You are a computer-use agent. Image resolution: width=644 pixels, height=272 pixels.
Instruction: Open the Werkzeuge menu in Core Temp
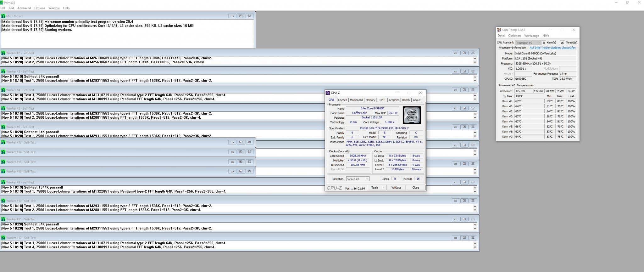click(x=531, y=36)
